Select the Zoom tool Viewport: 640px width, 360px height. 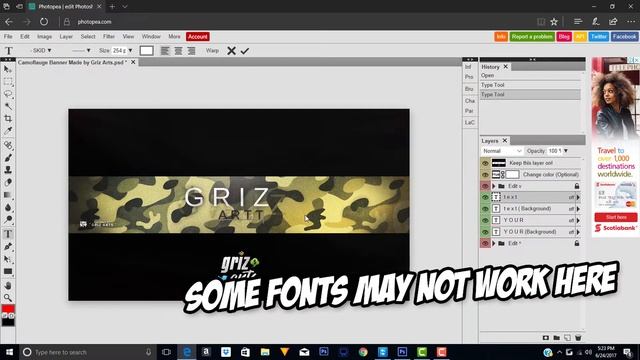8,298
